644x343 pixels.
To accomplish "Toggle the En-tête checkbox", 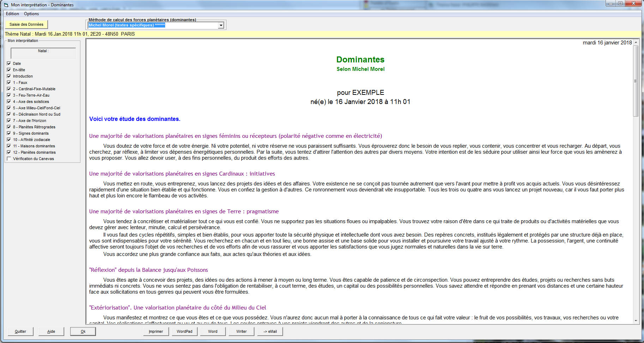I will point(9,70).
